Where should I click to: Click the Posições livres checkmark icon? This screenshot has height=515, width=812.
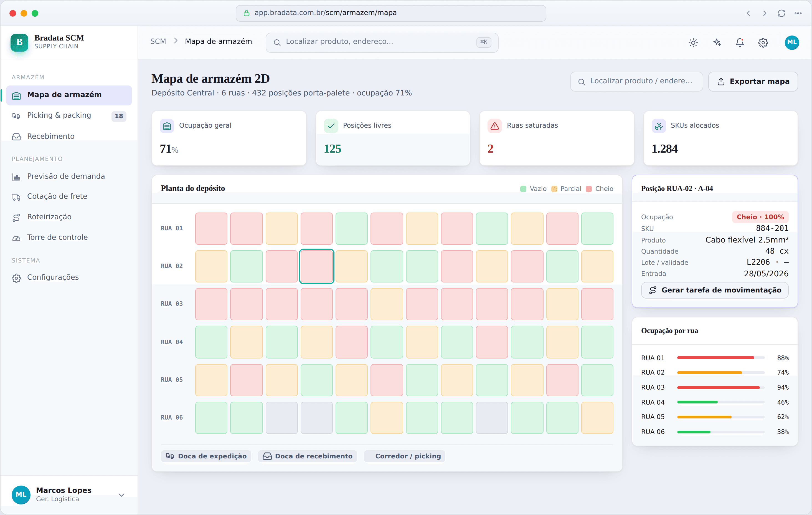(331, 126)
